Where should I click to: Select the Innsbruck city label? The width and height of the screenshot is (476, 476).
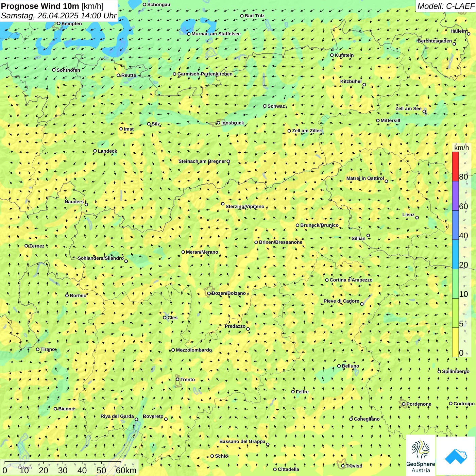click(x=233, y=123)
